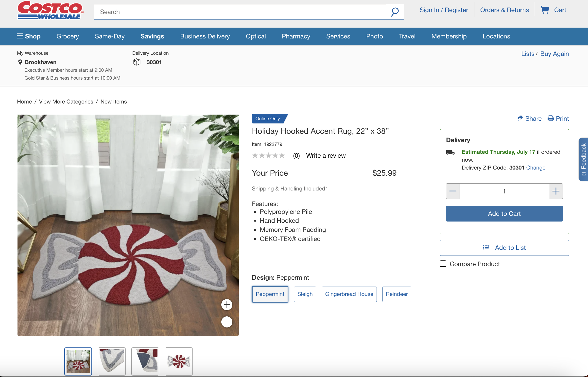Check the Compare Product checkbox
The height and width of the screenshot is (377, 588).
click(443, 264)
